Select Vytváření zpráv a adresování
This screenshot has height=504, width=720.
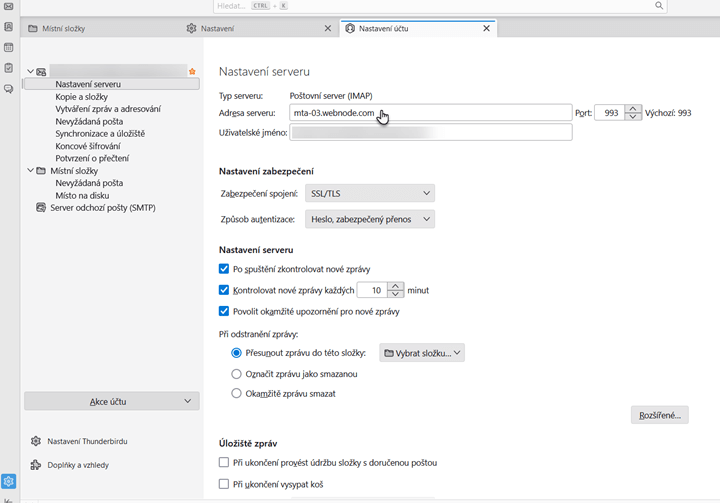[x=108, y=109]
